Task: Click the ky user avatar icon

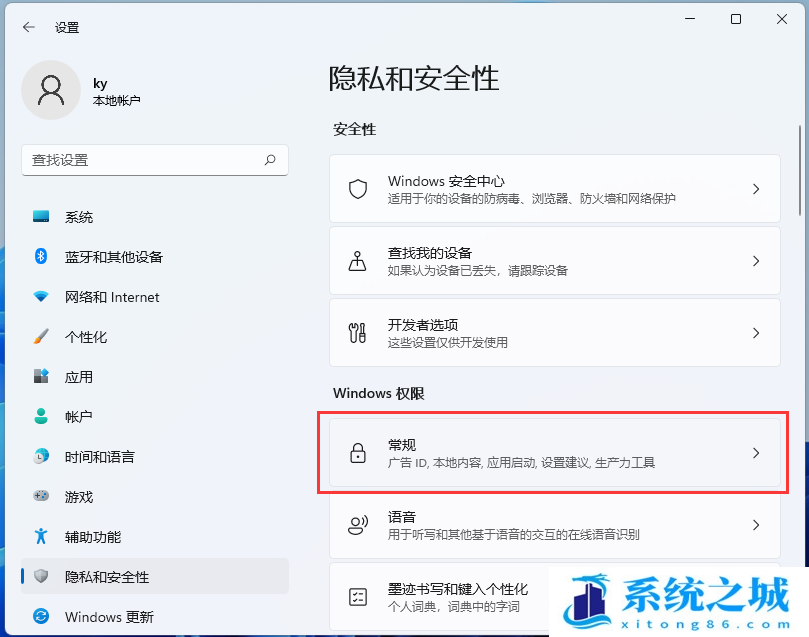Action: (50, 90)
